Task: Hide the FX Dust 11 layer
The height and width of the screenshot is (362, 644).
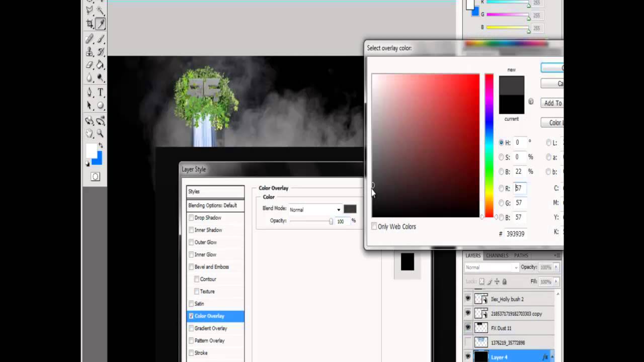Action: click(468, 328)
